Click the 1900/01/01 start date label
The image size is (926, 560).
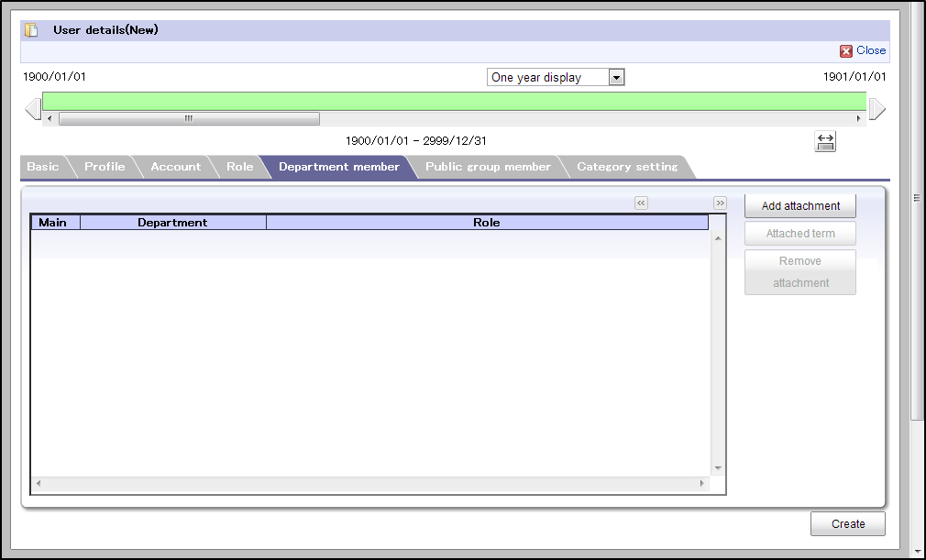[x=54, y=77]
